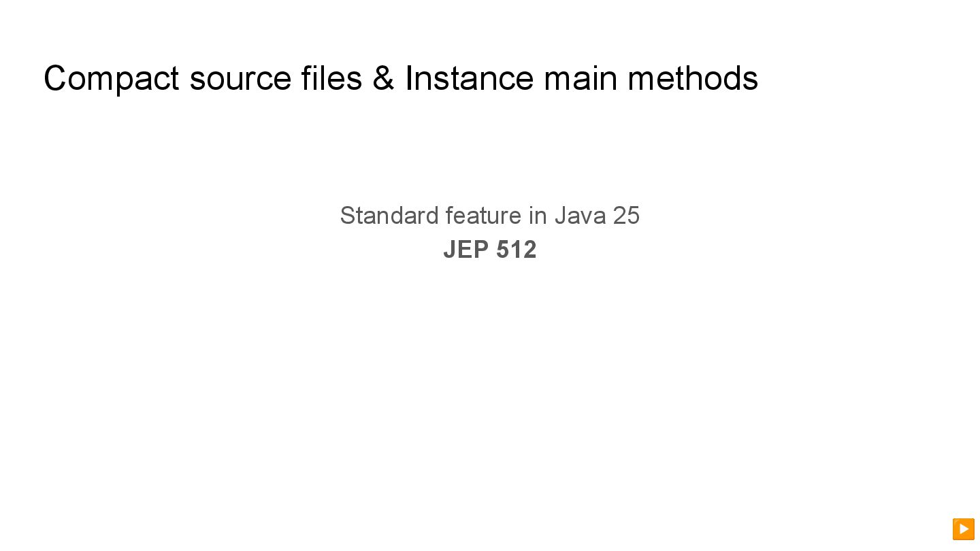Click the word 'methods' in title
Screen dimensions: 980x551
pos(692,78)
